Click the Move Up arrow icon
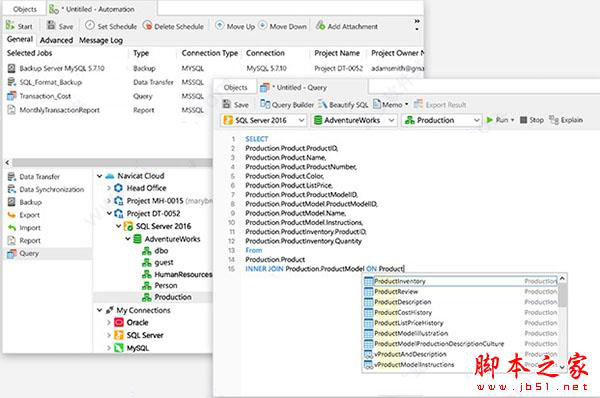This screenshot has height=398, width=600. pyautogui.click(x=220, y=25)
